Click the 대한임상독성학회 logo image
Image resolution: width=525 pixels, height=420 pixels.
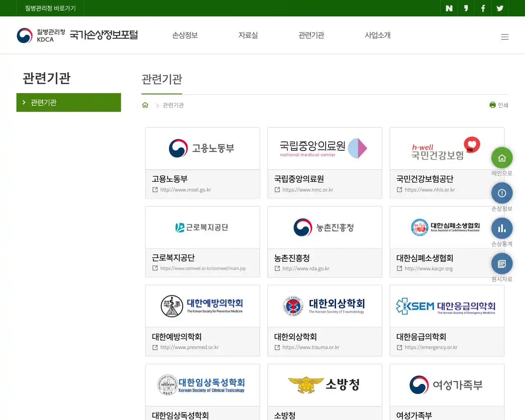pyautogui.click(x=201, y=385)
